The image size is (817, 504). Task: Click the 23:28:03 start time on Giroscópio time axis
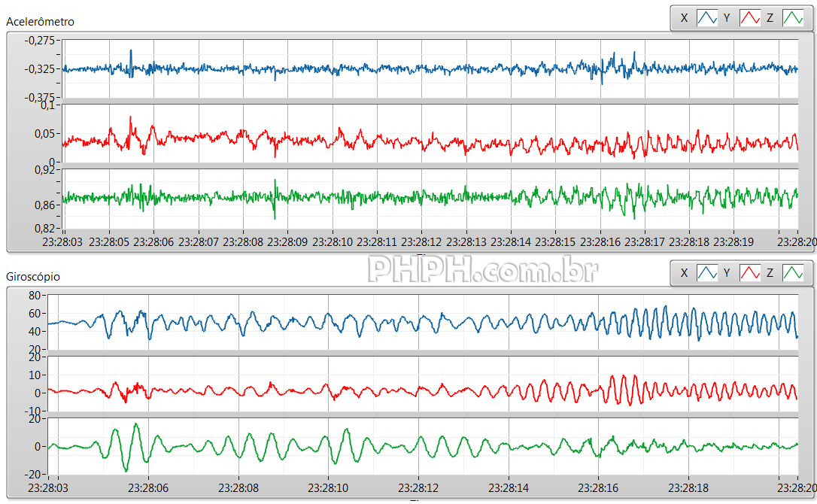pos(47,487)
